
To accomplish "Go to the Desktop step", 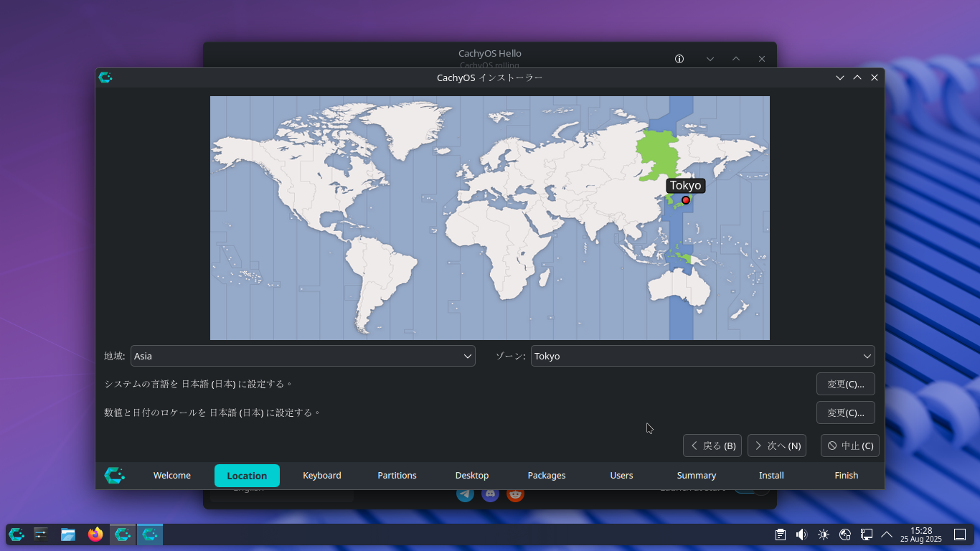I will tap(472, 476).
